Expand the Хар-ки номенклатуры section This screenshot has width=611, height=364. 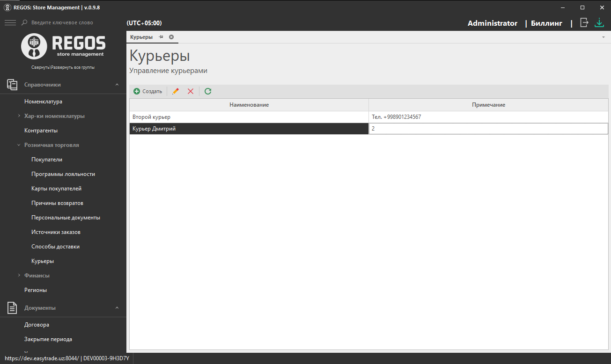pyautogui.click(x=19, y=116)
